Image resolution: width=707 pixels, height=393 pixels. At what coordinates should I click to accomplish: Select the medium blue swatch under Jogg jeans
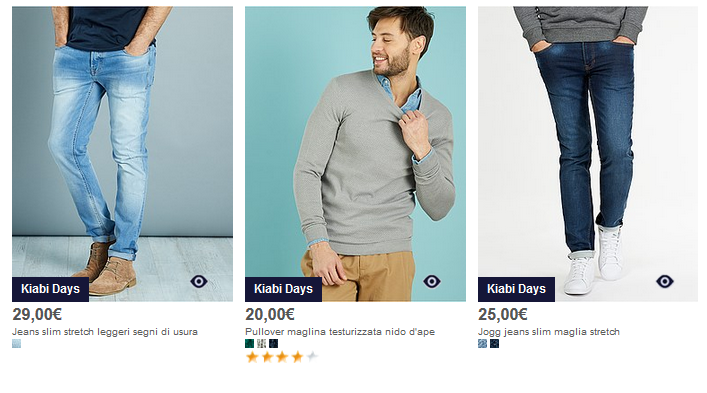tap(482, 344)
